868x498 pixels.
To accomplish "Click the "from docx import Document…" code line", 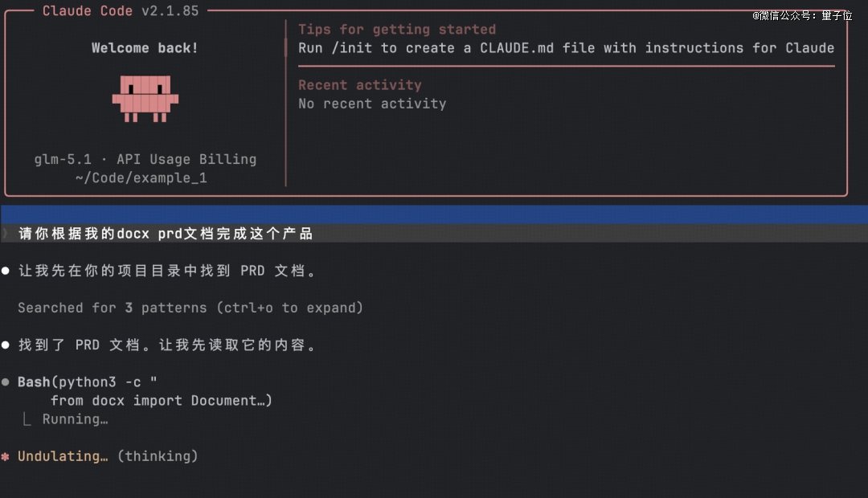I will [161, 401].
